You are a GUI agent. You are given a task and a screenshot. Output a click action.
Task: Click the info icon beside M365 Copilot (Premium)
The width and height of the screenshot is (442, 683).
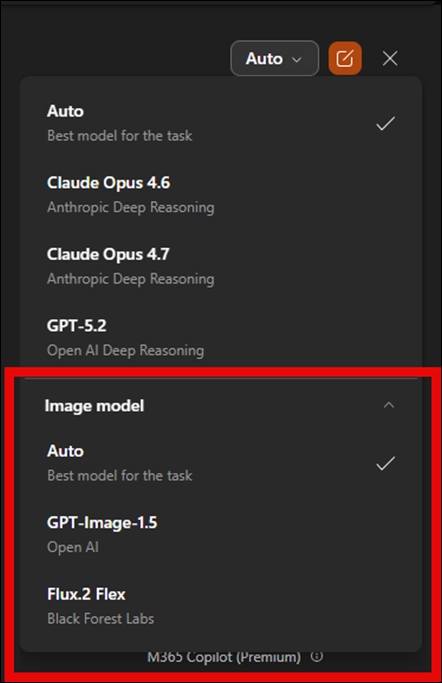(x=317, y=656)
